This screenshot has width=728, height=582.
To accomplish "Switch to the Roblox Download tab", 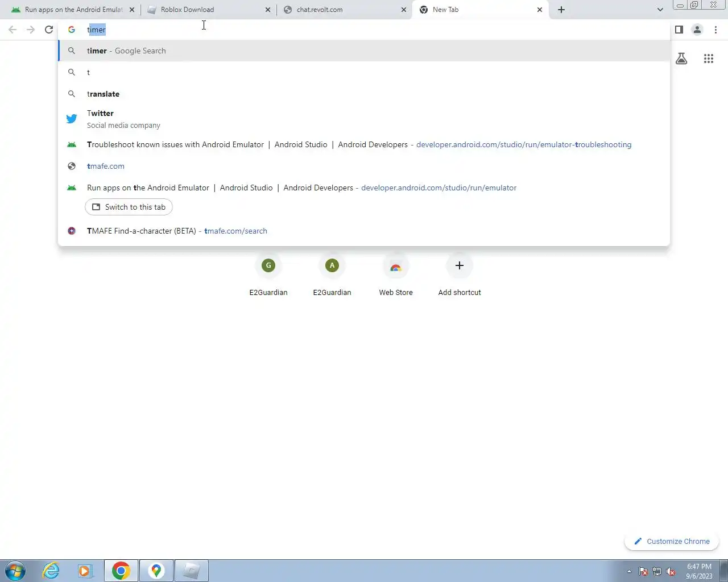I will 208,10.
